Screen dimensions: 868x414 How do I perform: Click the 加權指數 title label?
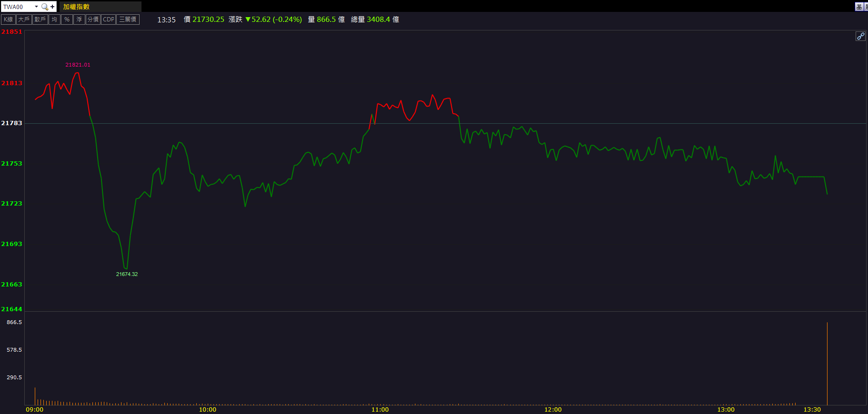(76, 7)
